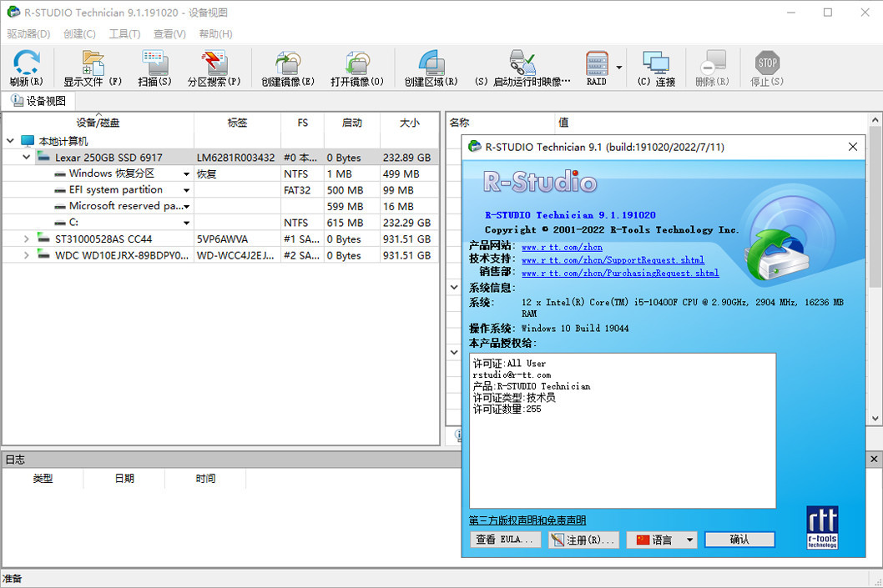Open the 语言 language dropdown
This screenshot has width=883, height=588.
tap(662, 540)
